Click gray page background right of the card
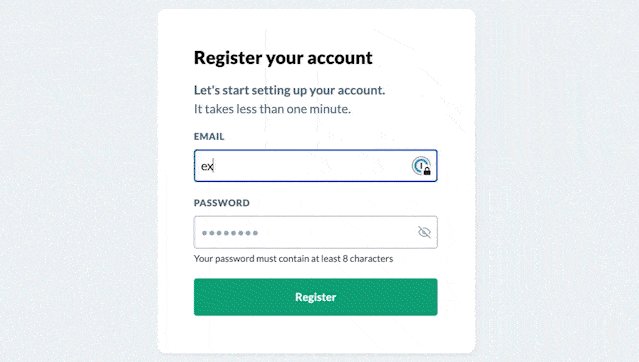Screen dimensions: 639x362 (x=557, y=181)
